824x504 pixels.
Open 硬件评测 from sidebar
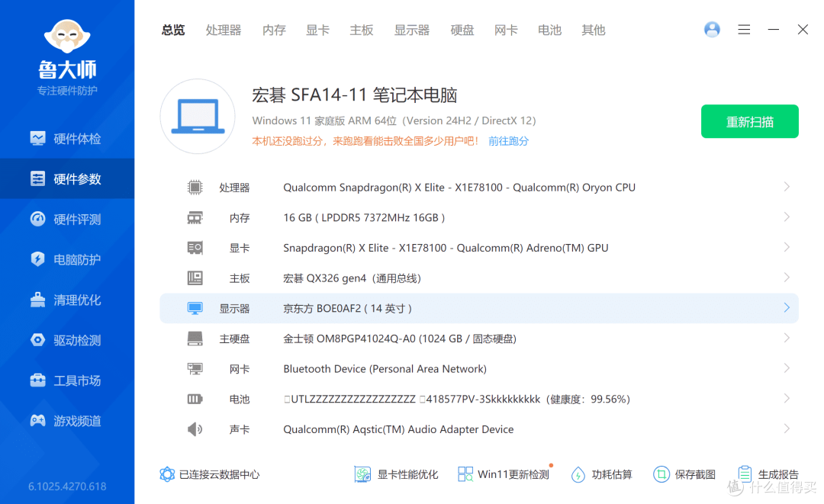pyautogui.click(x=66, y=220)
